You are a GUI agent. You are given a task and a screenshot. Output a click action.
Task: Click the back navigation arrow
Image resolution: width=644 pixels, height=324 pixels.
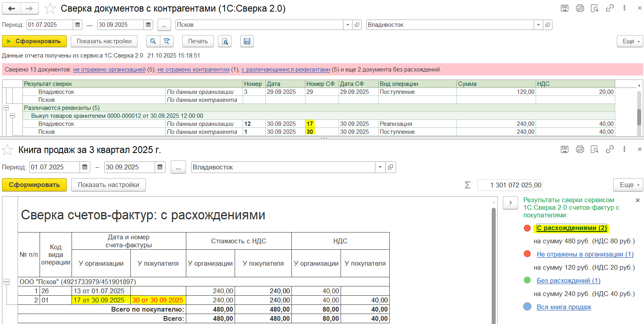12,8
